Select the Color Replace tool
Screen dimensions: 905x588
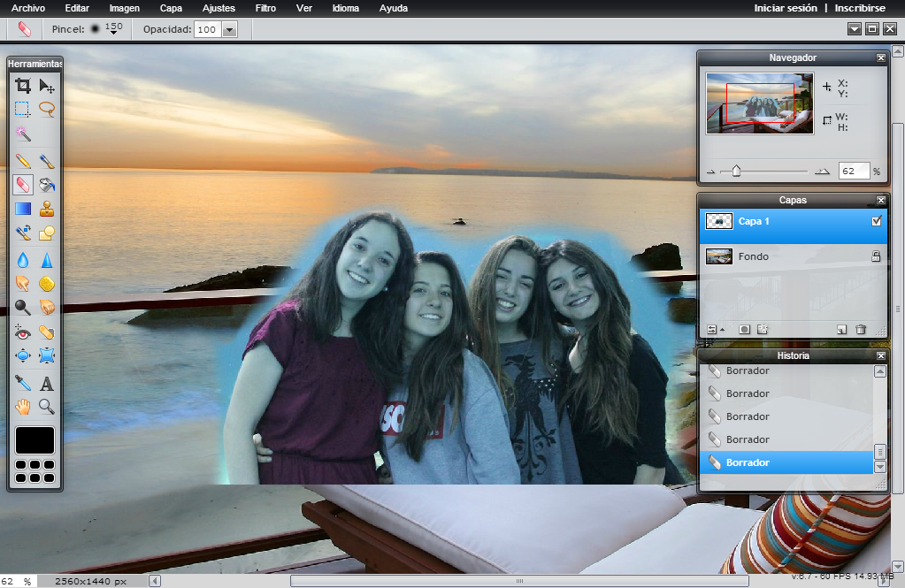click(x=22, y=233)
